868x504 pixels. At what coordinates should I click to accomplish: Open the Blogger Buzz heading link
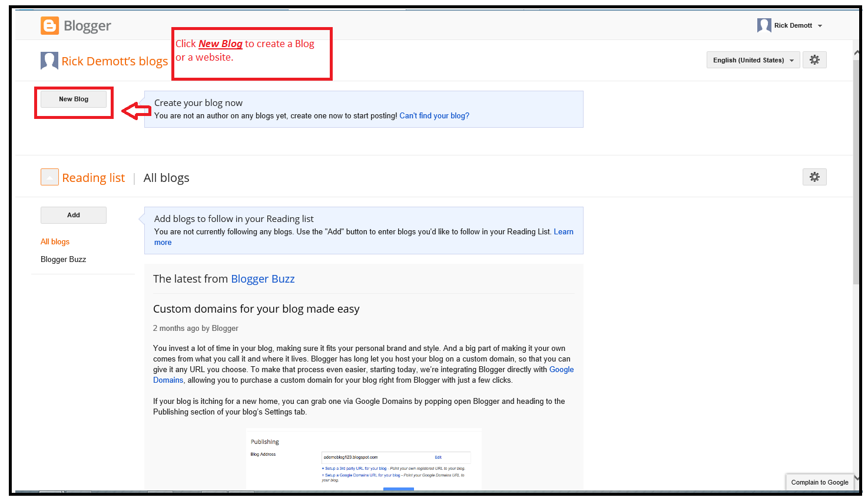263,278
